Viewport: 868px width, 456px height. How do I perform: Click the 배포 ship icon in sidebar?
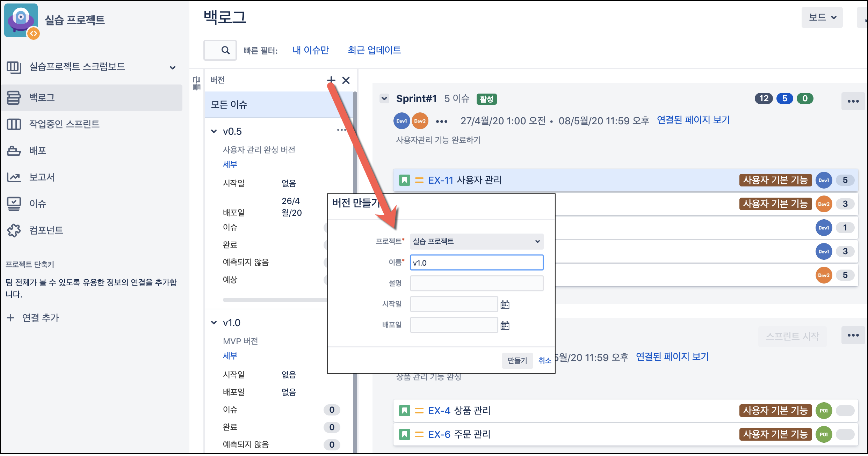[14, 151]
